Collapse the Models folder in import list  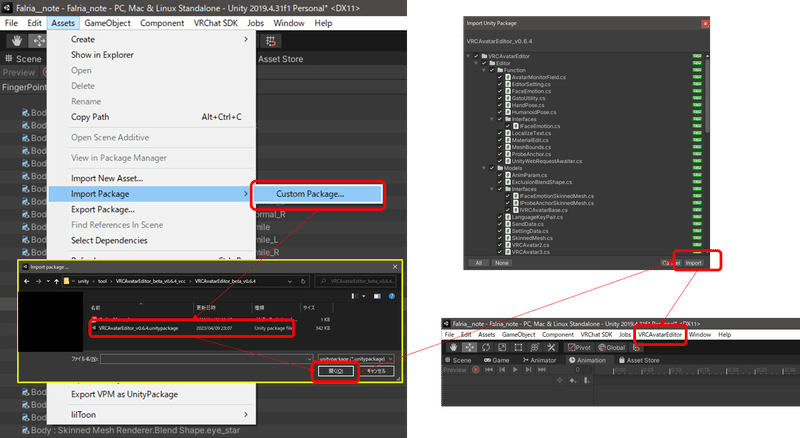pos(484,168)
